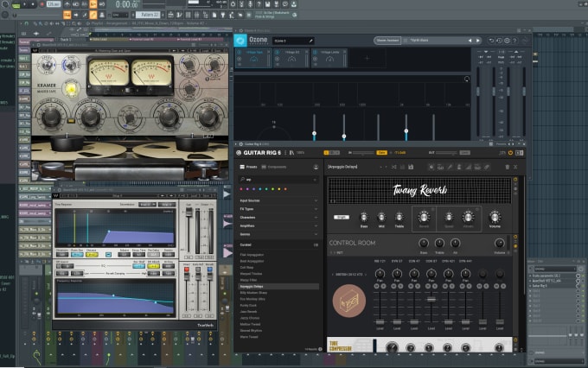The width and height of the screenshot is (588, 368).
Task: Click the Ozone undo icon
Action: coord(491,41)
